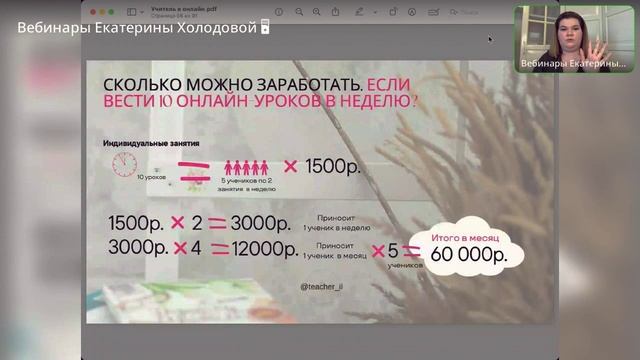640x360 pixels.
Task: Show the Markup toolbar icon
Action: (x=412, y=12)
